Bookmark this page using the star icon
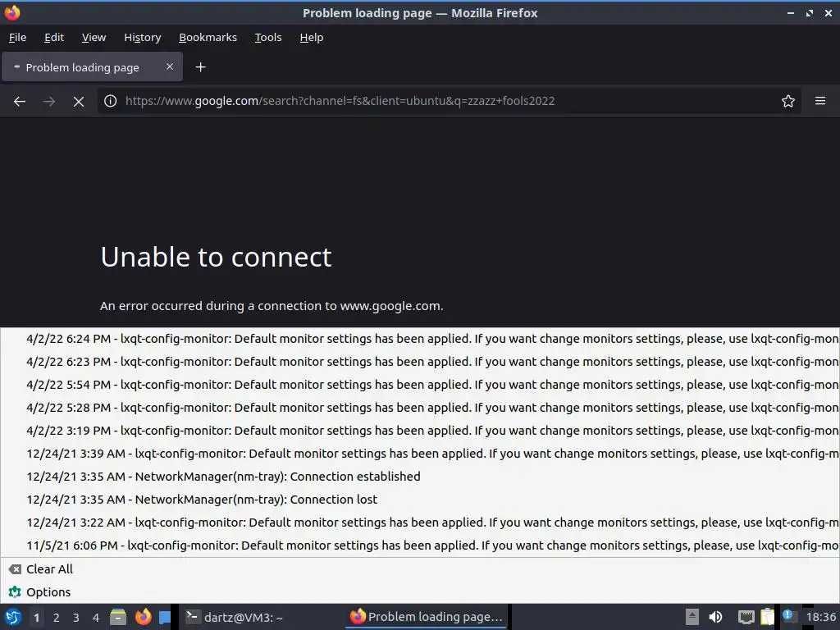This screenshot has height=630, width=840. pyautogui.click(x=788, y=101)
